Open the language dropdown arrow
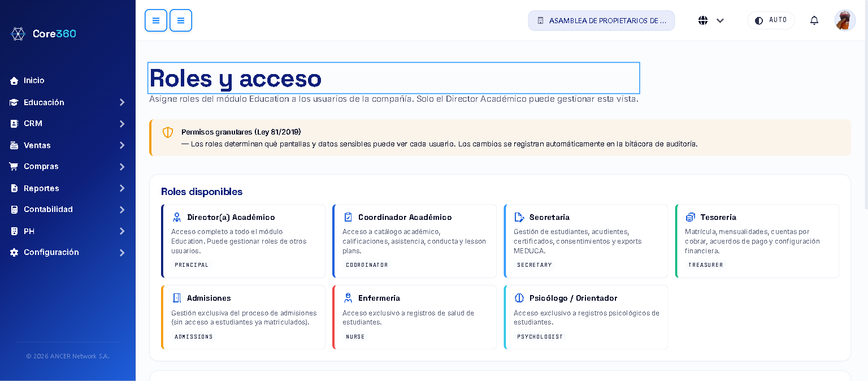The height and width of the screenshot is (381, 868). pyautogui.click(x=720, y=21)
